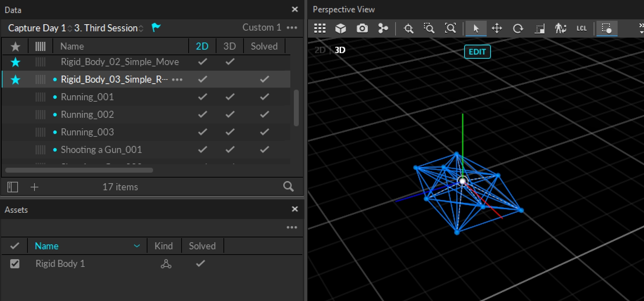Select the Scale tool icon
The image size is (644, 301).
539,28
